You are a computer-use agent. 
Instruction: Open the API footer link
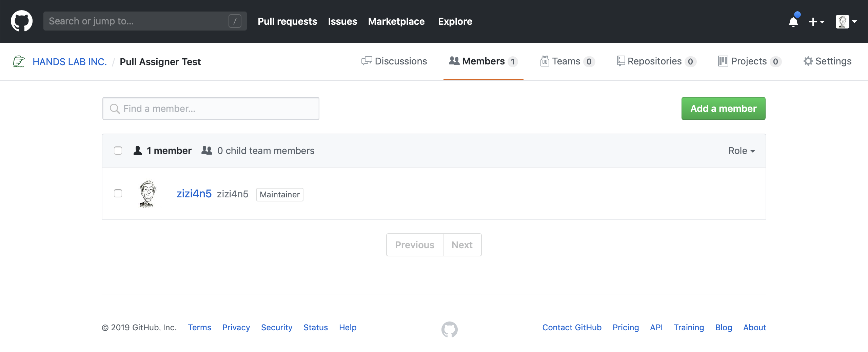[656, 328]
